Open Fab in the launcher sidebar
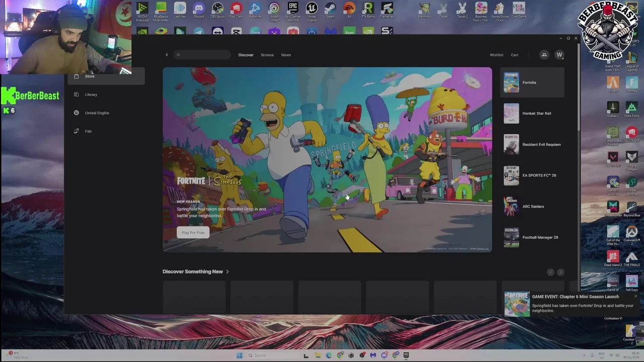The width and height of the screenshot is (644, 362). [x=106, y=131]
